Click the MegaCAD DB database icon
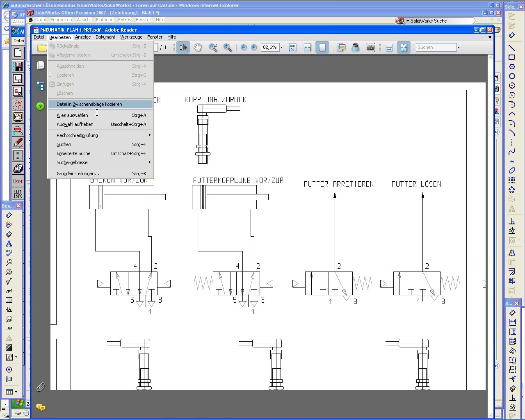 [18, 168]
